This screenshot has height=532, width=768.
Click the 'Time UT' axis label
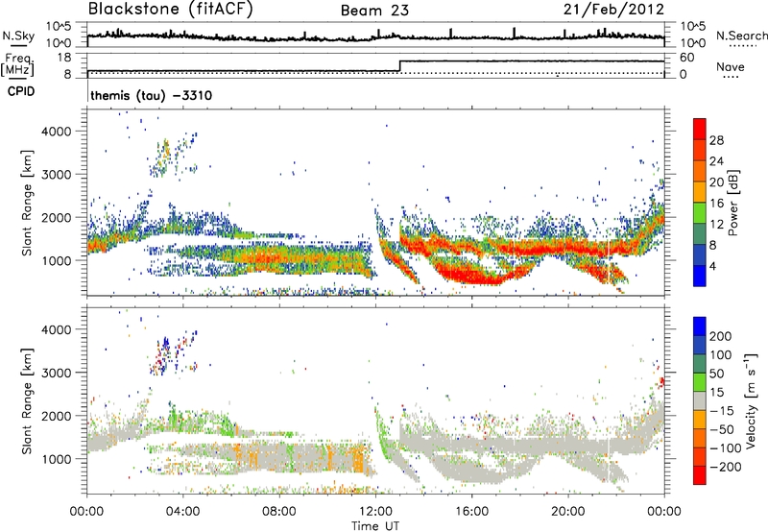point(375,526)
